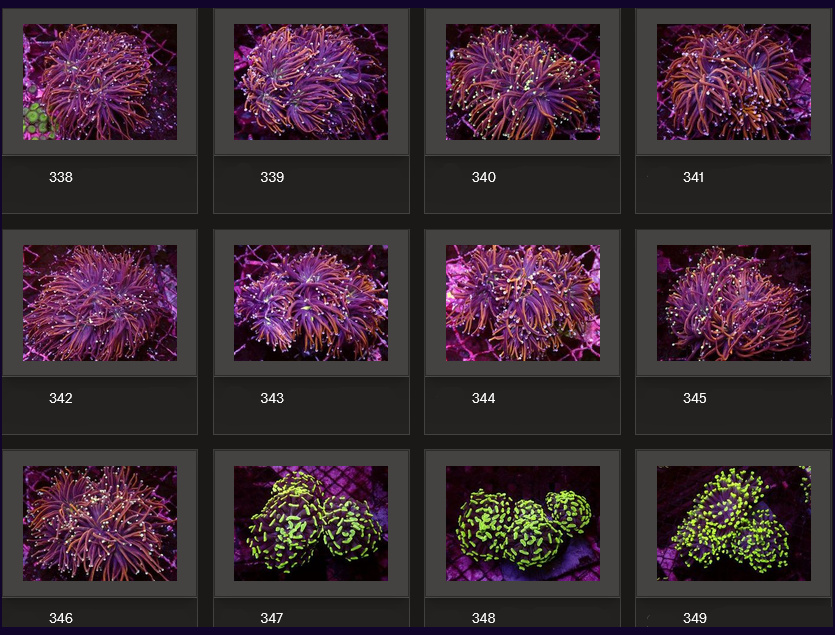
Task: Open coral thumbnail numbered 343
Action: click(311, 303)
